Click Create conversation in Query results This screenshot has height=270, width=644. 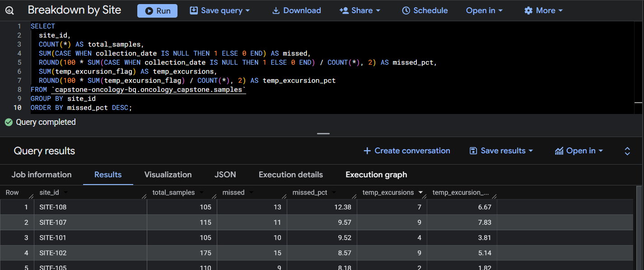click(x=406, y=151)
